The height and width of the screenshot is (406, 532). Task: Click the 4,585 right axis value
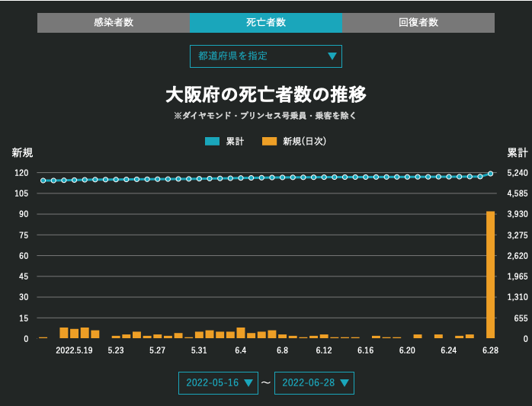point(518,193)
